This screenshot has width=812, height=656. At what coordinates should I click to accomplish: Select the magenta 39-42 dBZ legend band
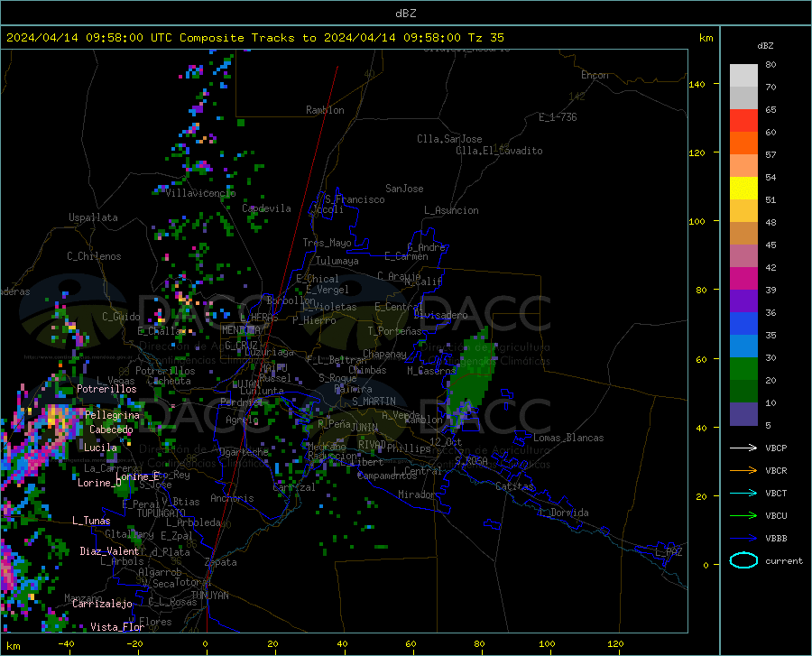tap(743, 279)
